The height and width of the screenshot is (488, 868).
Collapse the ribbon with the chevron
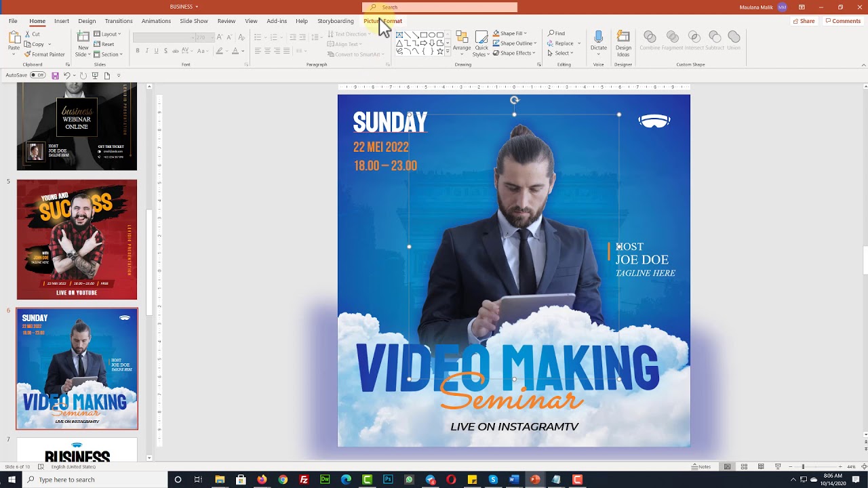(x=863, y=65)
